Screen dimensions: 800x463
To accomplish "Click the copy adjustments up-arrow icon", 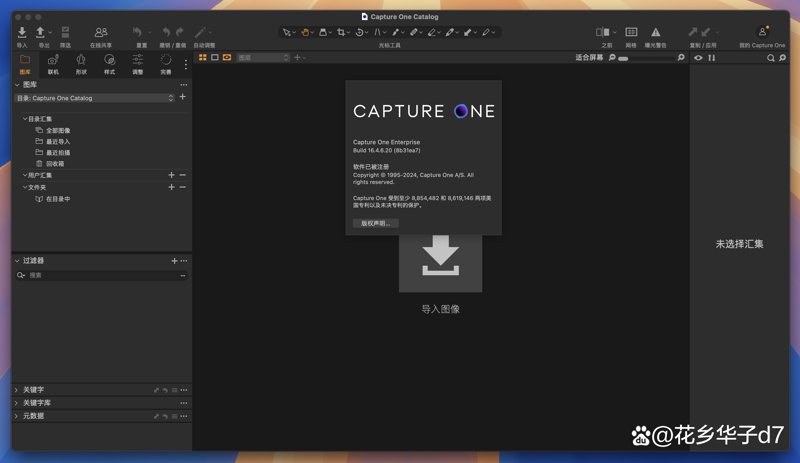I will [693, 32].
